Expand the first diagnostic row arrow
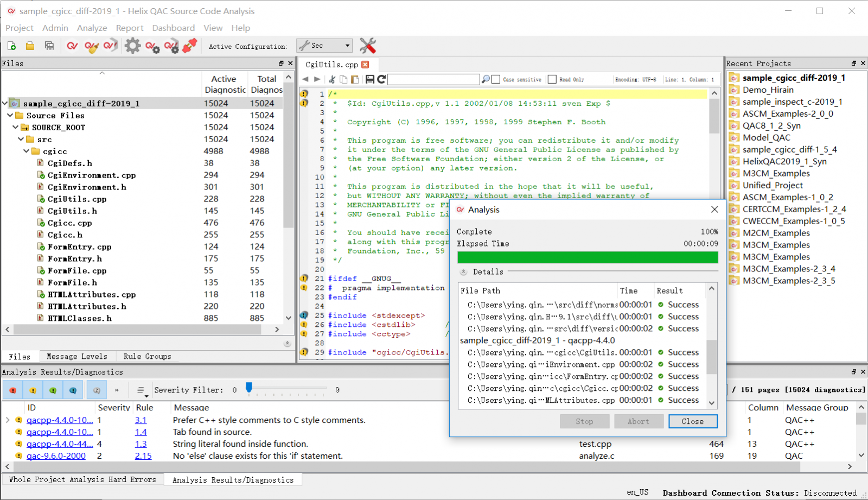 (x=8, y=420)
